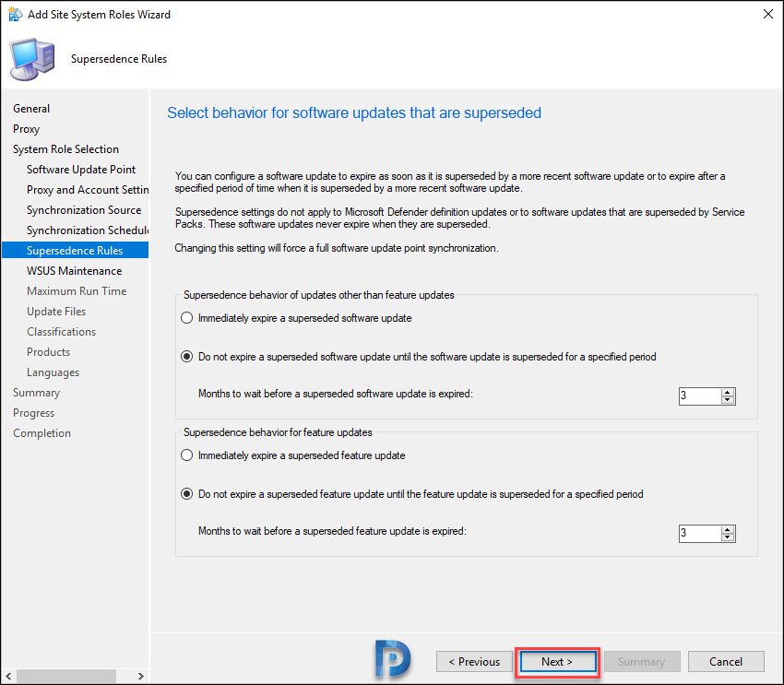This screenshot has height=685, width=784.
Task: Open WSUS Maintenance step
Action: (75, 271)
